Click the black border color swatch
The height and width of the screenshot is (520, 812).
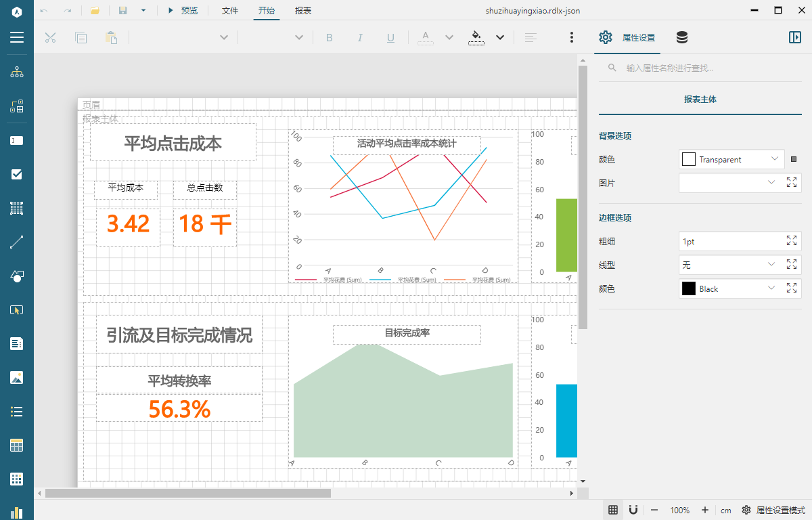689,288
